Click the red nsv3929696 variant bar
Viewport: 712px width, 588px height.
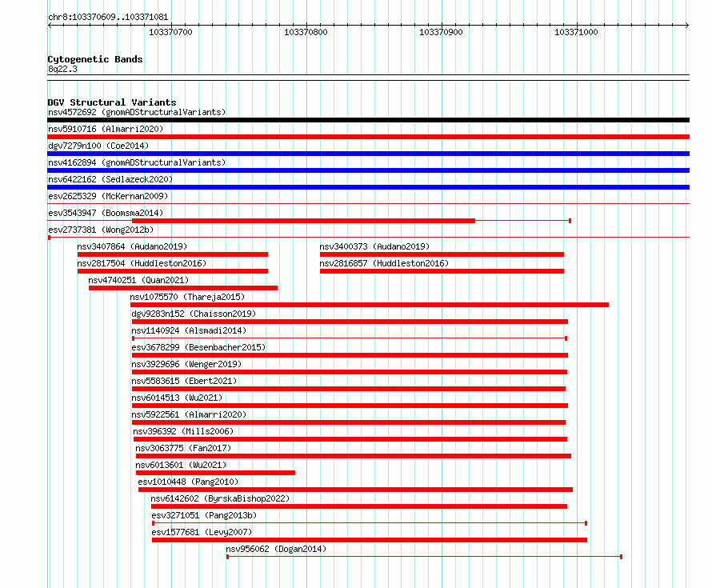tap(350, 372)
